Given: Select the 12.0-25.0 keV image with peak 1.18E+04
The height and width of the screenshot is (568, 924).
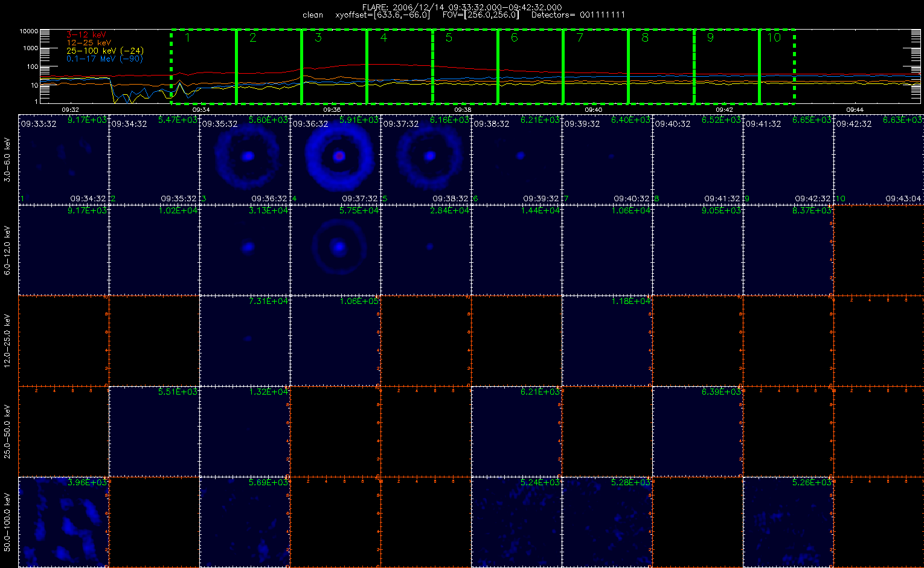Looking at the screenshot, I should pyautogui.click(x=607, y=340).
